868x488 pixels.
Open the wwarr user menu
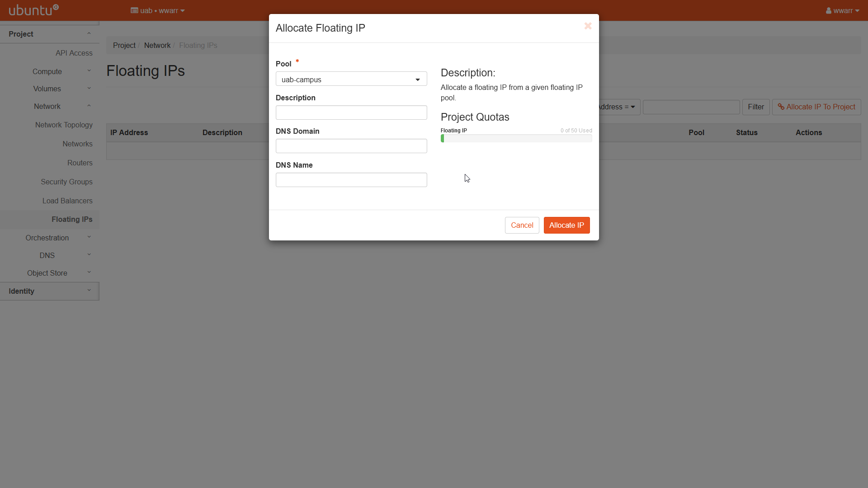843,10
